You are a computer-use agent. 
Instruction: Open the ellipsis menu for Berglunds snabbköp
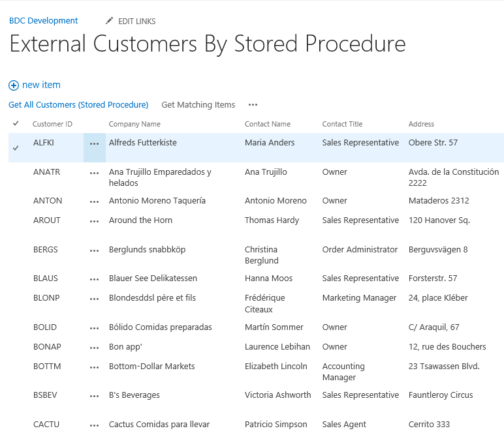click(x=95, y=250)
